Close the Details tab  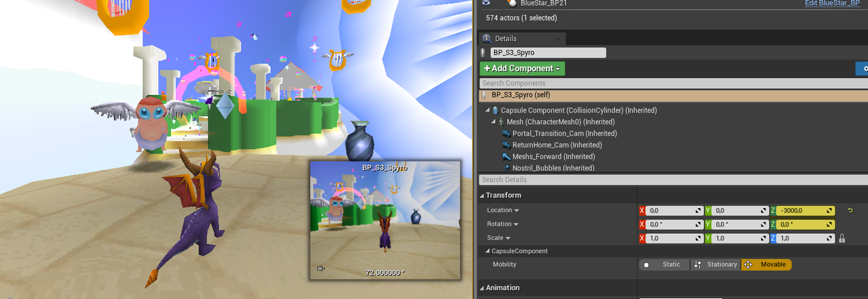pyautogui.click(x=558, y=39)
